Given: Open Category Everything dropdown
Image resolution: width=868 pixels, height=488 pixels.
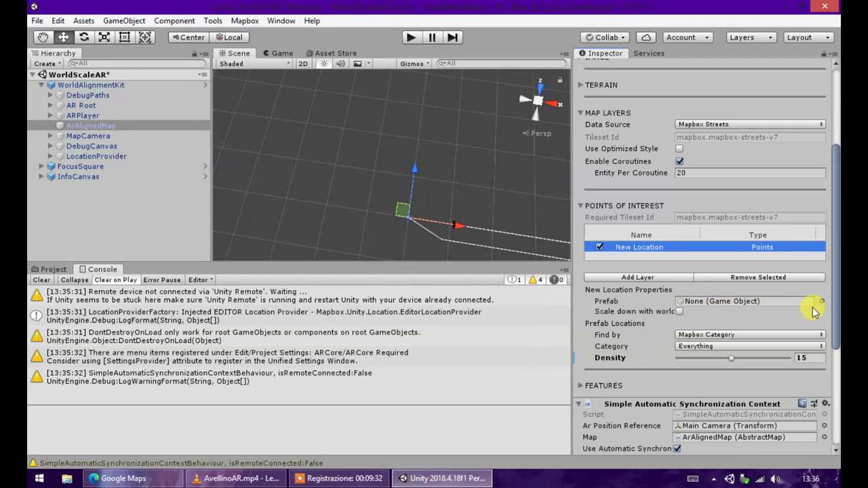Looking at the screenshot, I should (750, 346).
